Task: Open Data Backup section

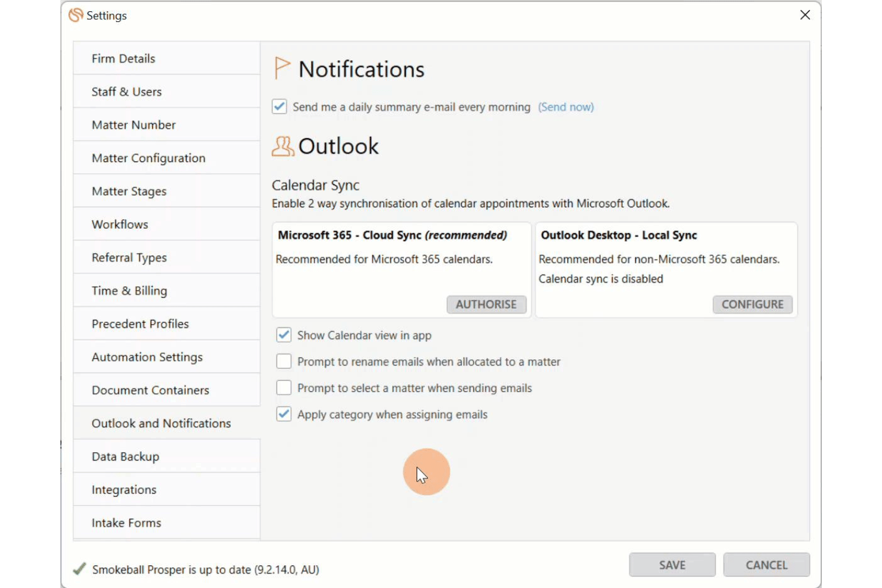Action: [167, 456]
